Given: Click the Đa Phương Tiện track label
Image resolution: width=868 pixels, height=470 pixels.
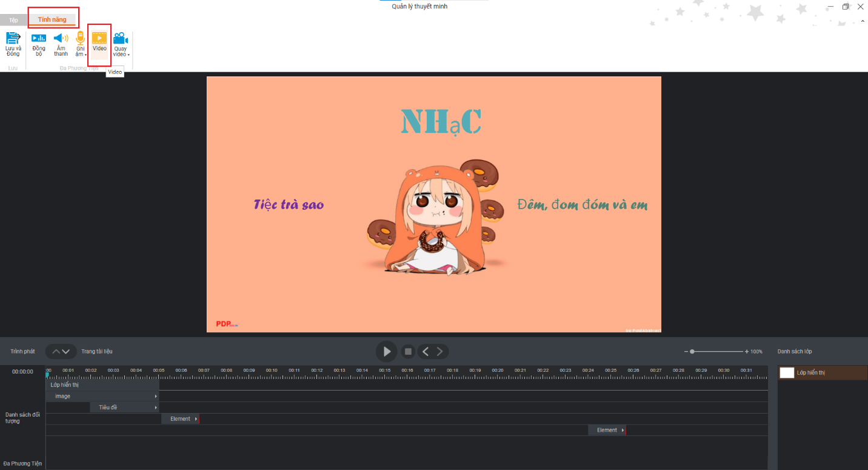Looking at the screenshot, I should pos(22,464).
